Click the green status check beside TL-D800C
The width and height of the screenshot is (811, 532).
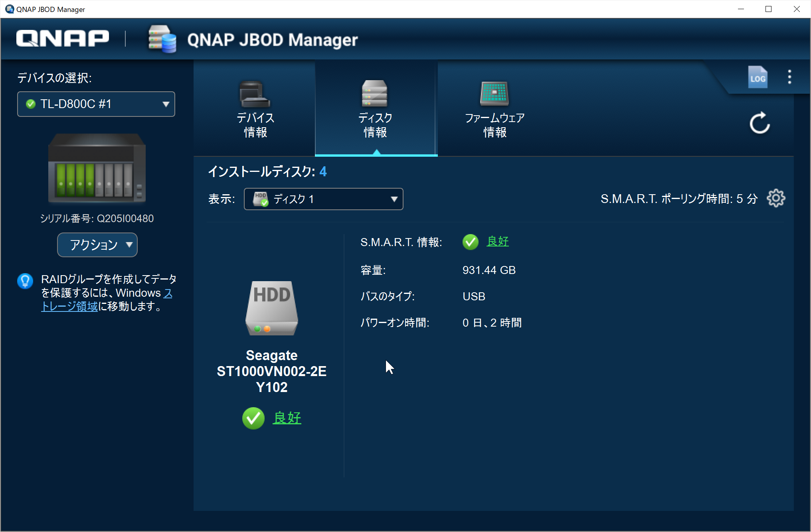pos(30,104)
